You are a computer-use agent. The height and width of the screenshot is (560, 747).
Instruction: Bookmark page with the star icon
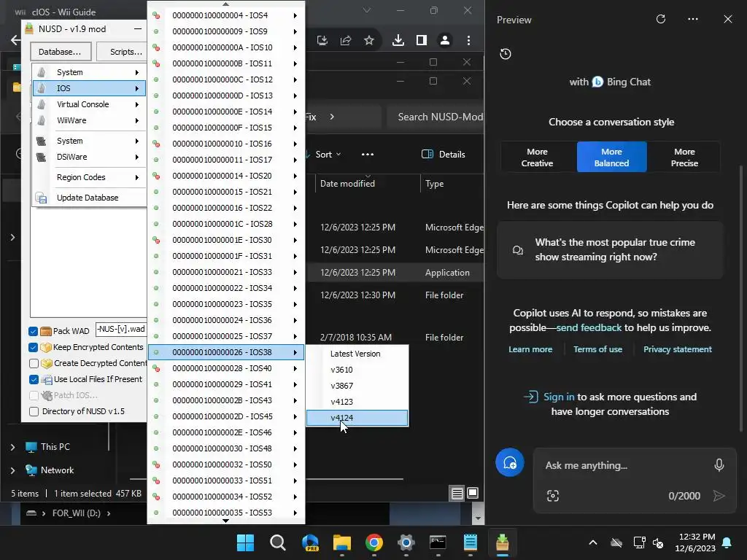[x=368, y=41]
